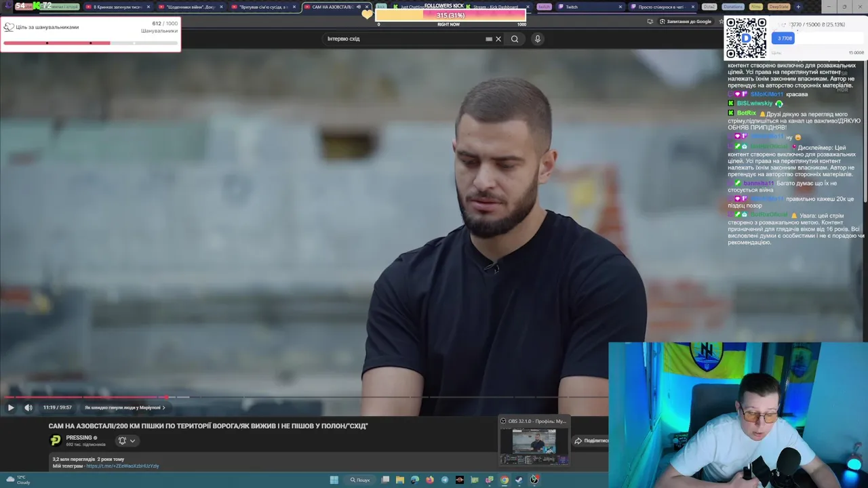
Task: Start voice search with the microphone icon
Action: pyautogui.click(x=537, y=39)
